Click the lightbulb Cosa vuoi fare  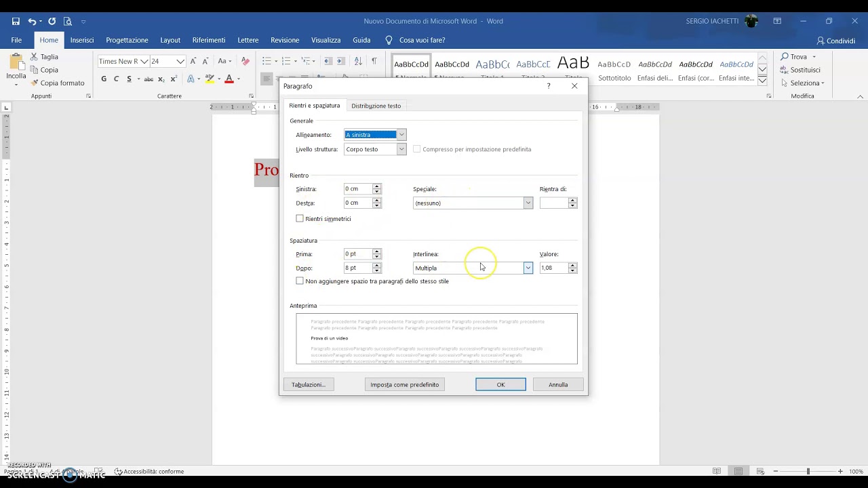[x=389, y=40]
